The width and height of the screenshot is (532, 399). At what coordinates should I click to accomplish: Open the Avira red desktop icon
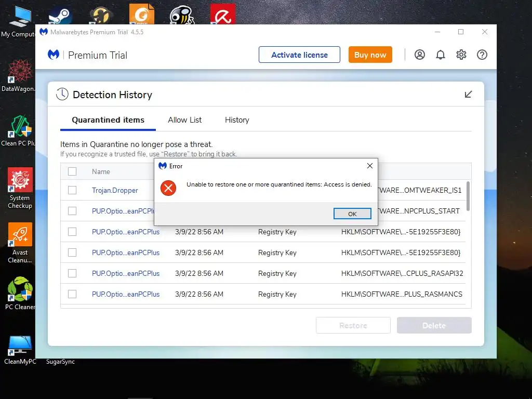point(222,14)
